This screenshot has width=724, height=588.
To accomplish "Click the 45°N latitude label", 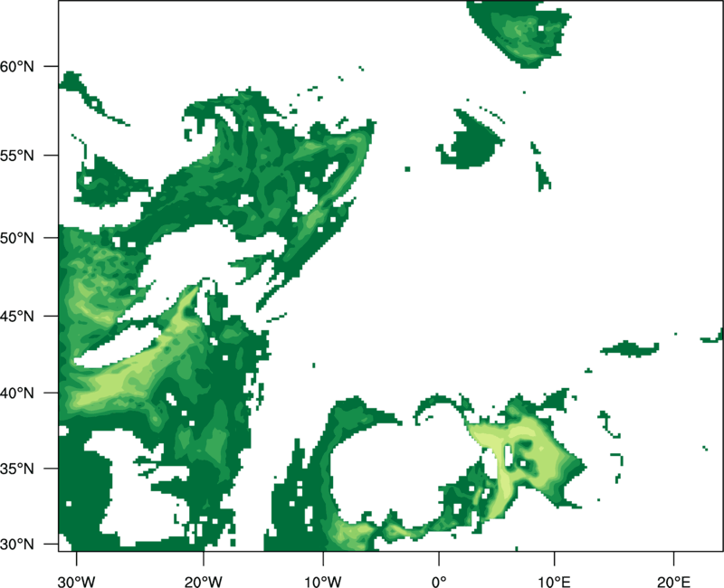I will (17, 316).
